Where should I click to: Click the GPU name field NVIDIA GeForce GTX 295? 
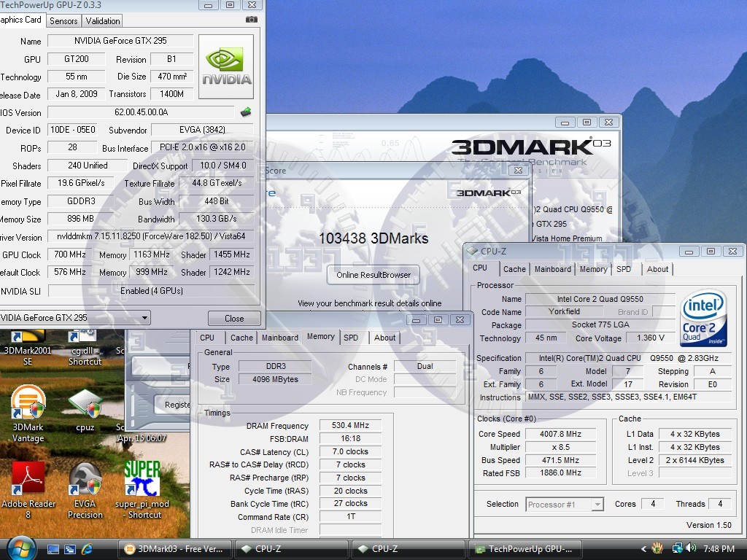[120, 41]
